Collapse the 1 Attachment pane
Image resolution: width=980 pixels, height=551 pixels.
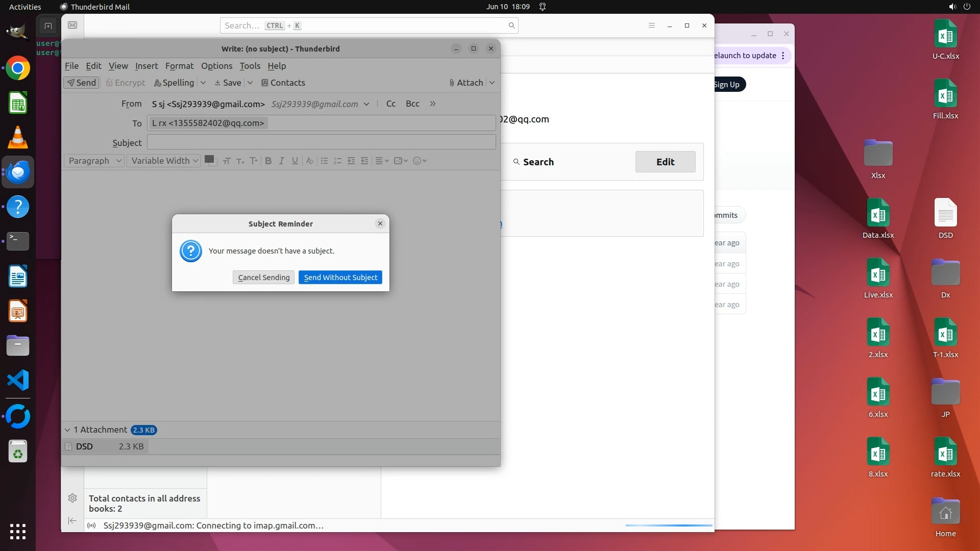pyautogui.click(x=67, y=430)
